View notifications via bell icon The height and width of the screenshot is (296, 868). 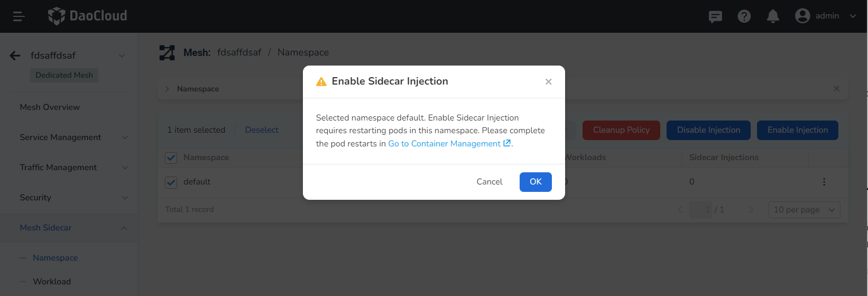[773, 16]
